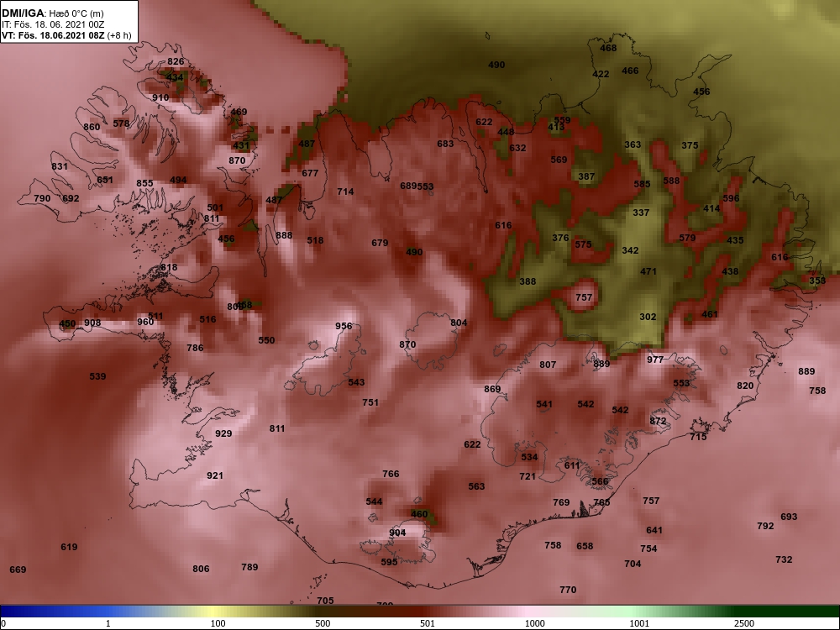Screen dimensions: 840x630
Task: Click the map value 466
Action: (x=630, y=71)
